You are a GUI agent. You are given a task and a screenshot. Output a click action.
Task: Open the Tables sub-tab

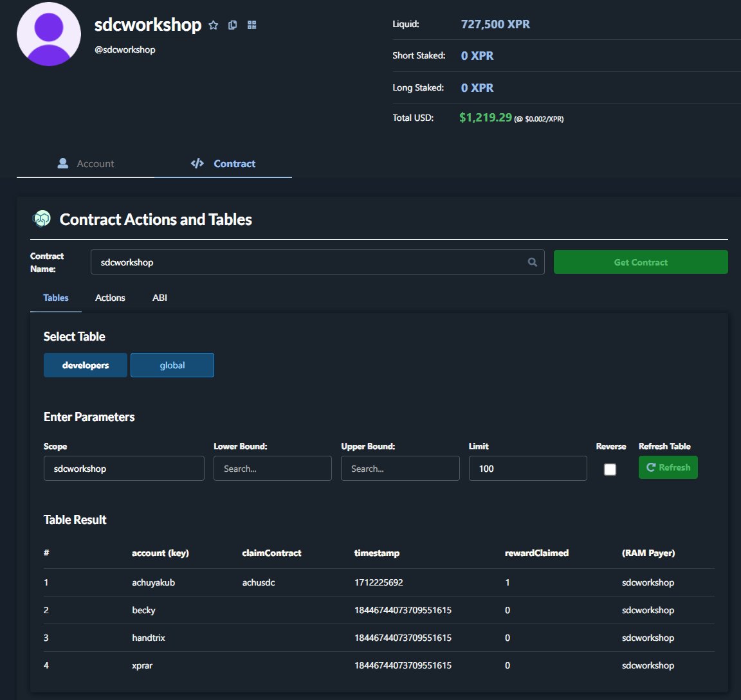pyautogui.click(x=56, y=298)
